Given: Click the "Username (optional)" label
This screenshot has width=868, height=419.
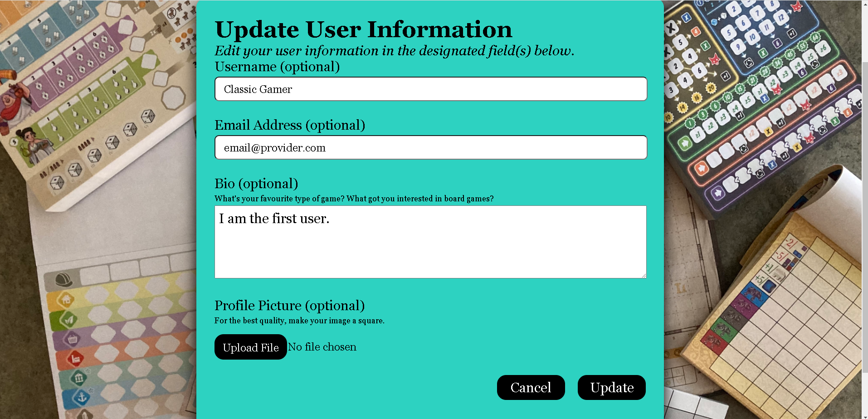Looking at the screenshot, I should pos(277,67).
